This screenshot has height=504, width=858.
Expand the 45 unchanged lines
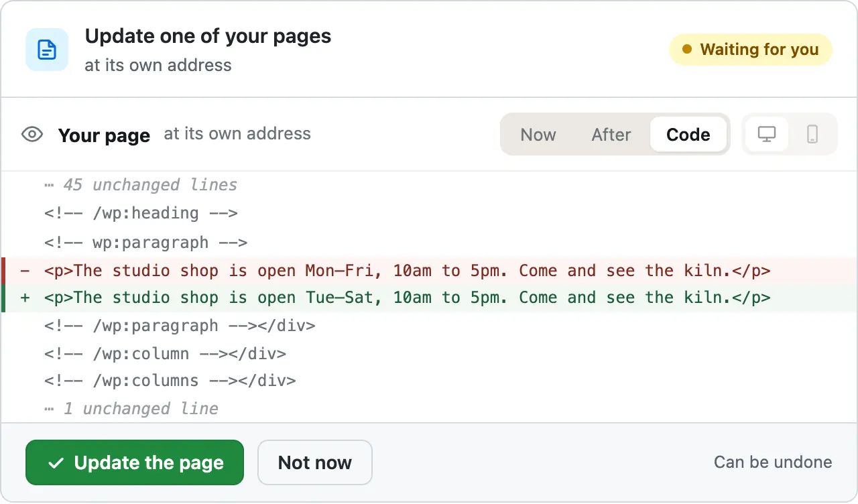point(141,184)
